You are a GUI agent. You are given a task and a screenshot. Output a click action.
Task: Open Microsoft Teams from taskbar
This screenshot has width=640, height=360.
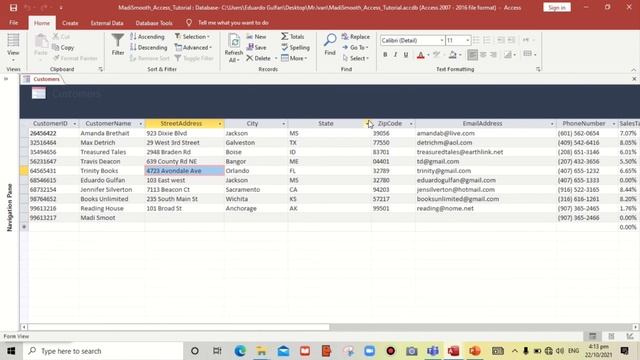433,351
